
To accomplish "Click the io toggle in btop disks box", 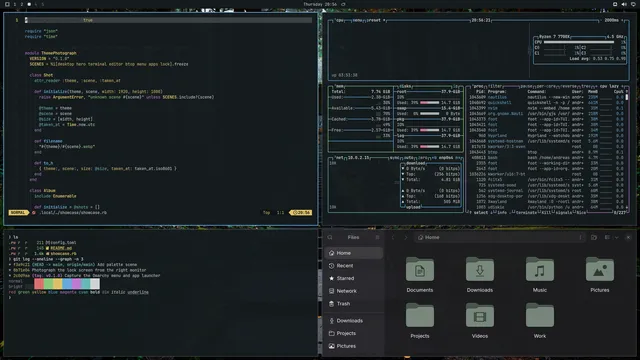I will [456, 87].
